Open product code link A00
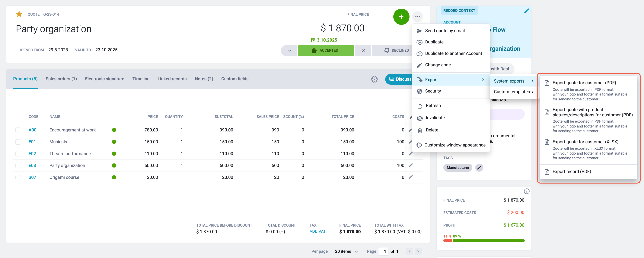Screen dimensions: 644x258 tap(32, 130)
